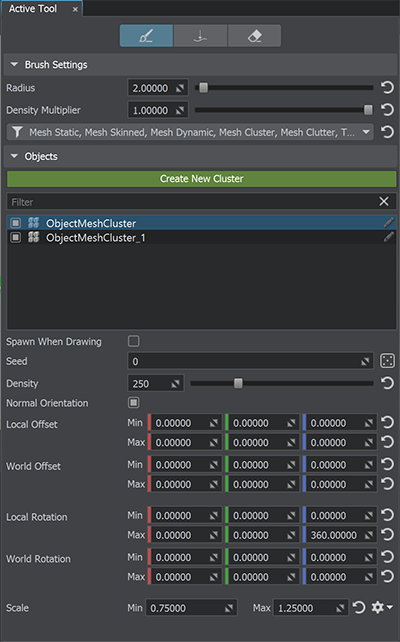Toggle the ObjectMeshCluster checkbox

coord(16,223)
